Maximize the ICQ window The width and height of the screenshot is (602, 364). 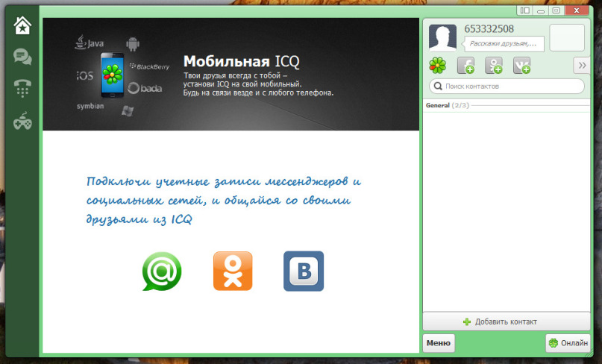pos(556,10)
